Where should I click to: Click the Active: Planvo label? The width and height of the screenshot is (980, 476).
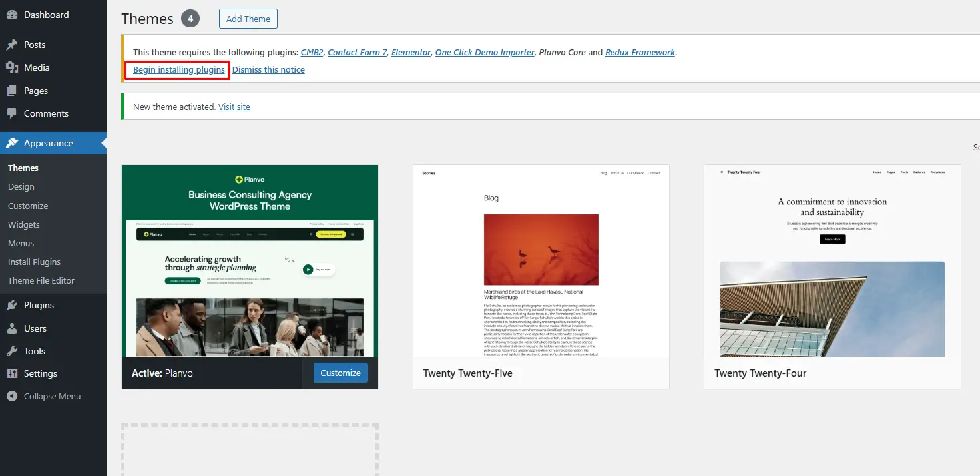pyautogui.click(x=162, y=373)
